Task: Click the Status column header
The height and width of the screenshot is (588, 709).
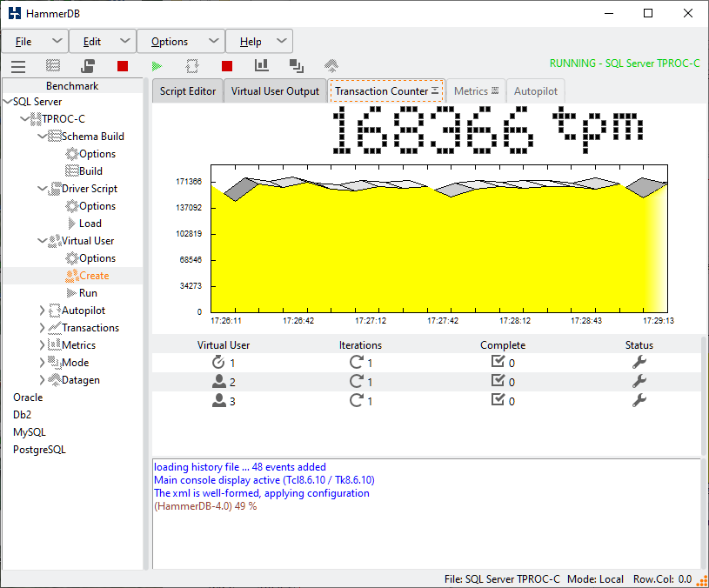Action: pos(639,345)
